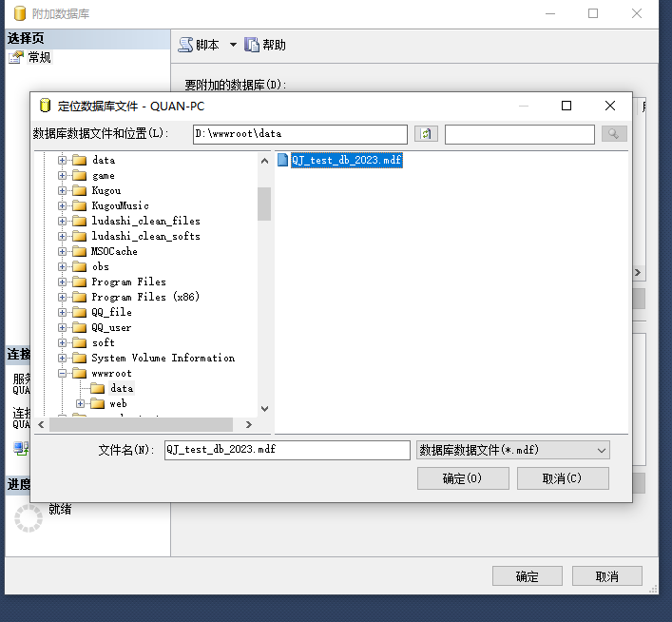Click 取消(C) to cancel file selection
The image size is (672, 622).
click(563, 478)
